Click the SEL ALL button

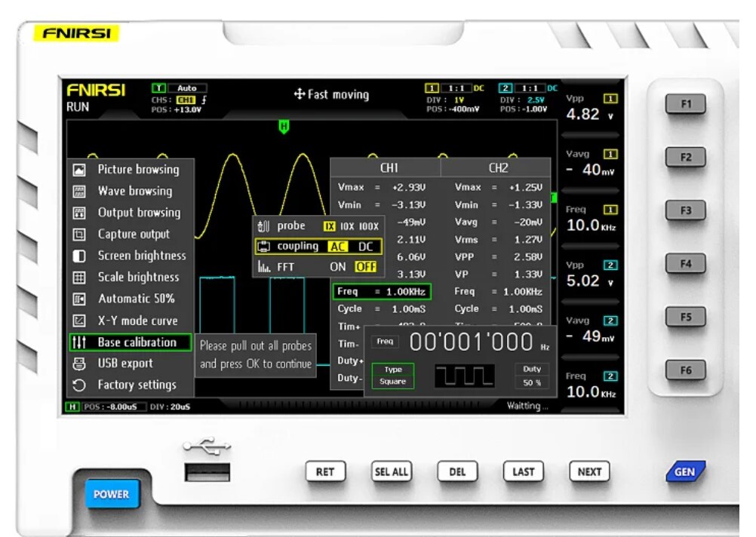392,471
